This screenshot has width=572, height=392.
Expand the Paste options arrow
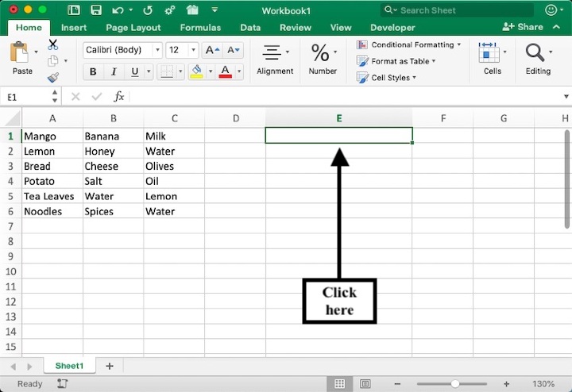[x=36, y=52]
